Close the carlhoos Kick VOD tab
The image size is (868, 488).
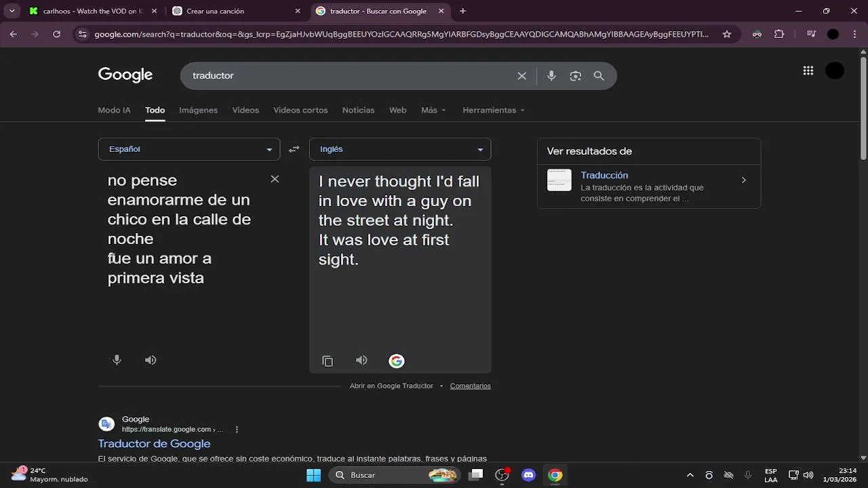[x=155, y=11]
